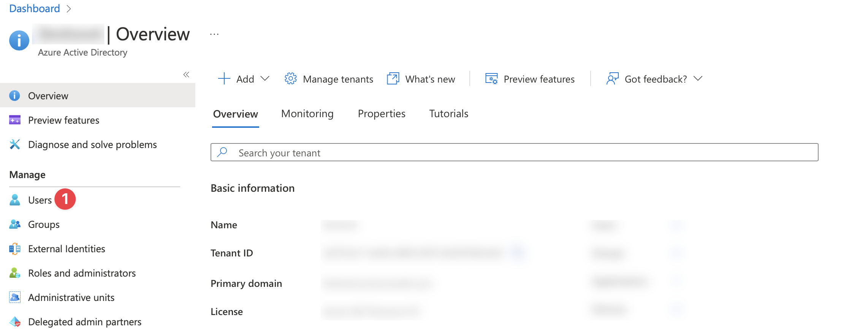Click the Roles and administrators icon

click(x=15, y=273)
